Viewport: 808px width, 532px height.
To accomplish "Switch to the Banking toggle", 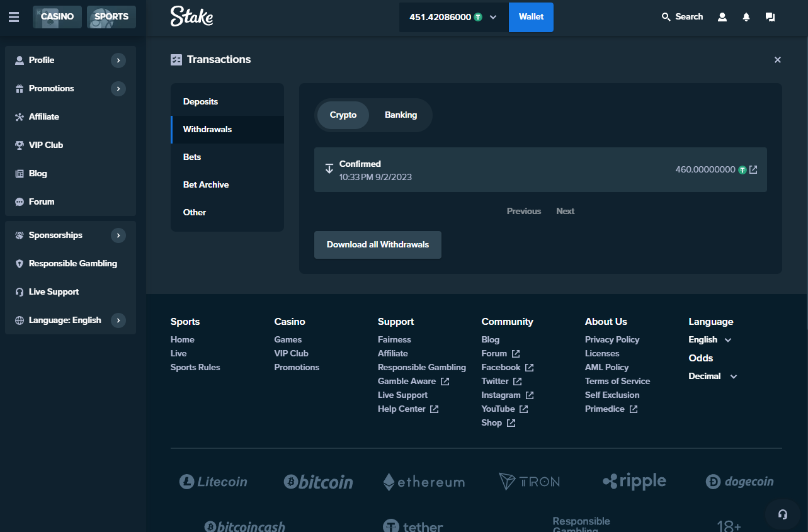I will (x=401, y=115).
